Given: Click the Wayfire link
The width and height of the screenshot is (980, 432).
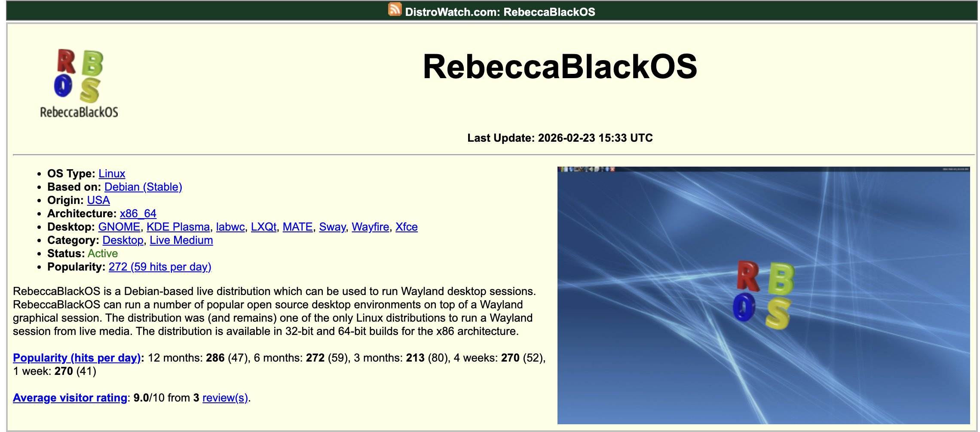Looking at the screenshot, I should [370, 227].
